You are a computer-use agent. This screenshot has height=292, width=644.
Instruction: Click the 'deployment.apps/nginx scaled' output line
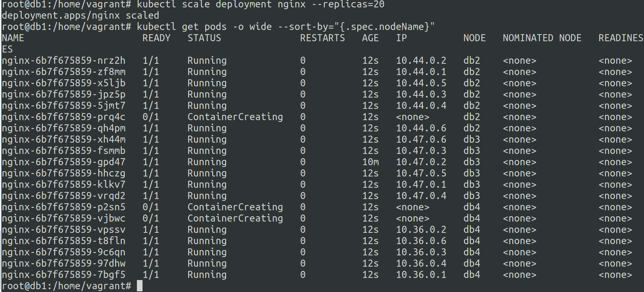pos(80,15)
